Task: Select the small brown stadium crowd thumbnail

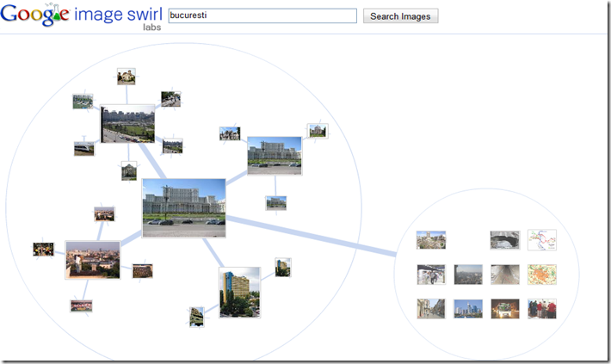Action: (x=143, y=271)
